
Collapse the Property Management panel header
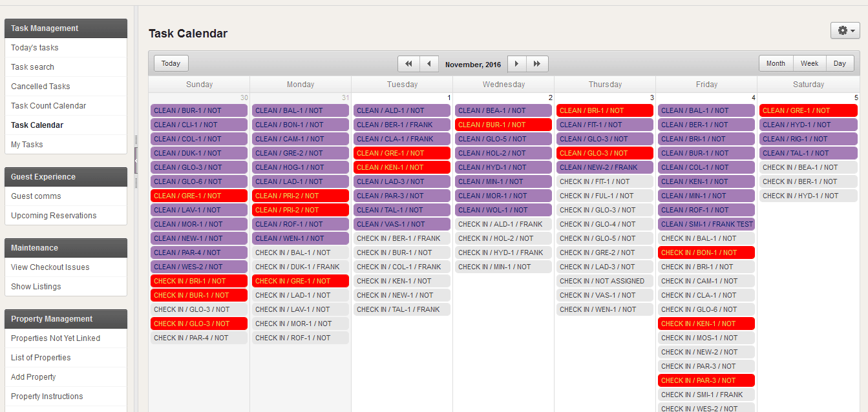(x=66, y=319)
